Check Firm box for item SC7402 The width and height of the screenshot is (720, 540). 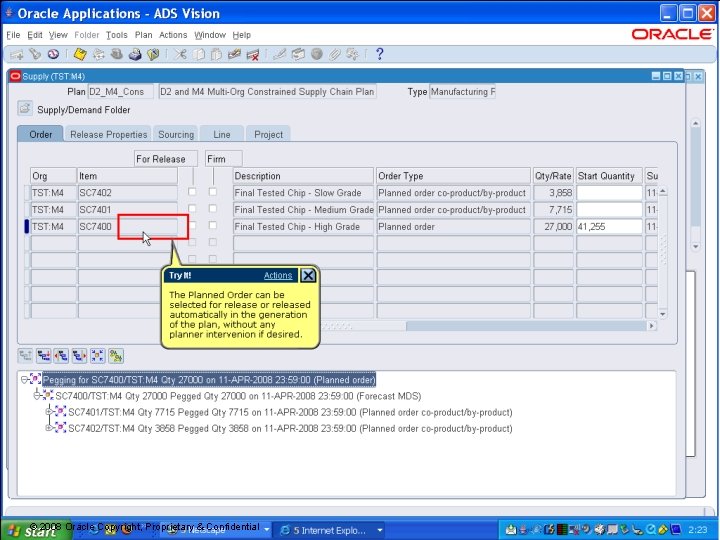click(213, 191)
